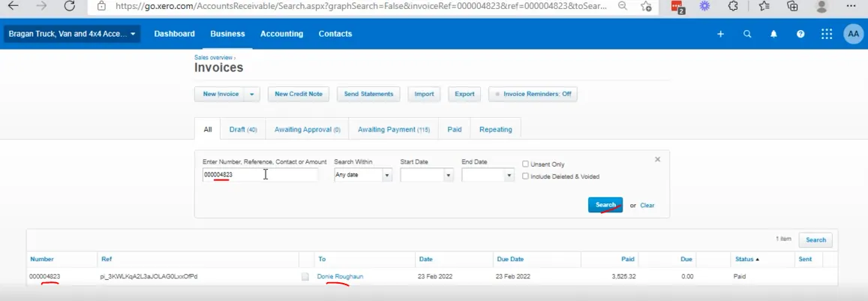Screen dimensions: 868x301
Task: Click the browser address bar URL
Action: (x=361, y=6)
